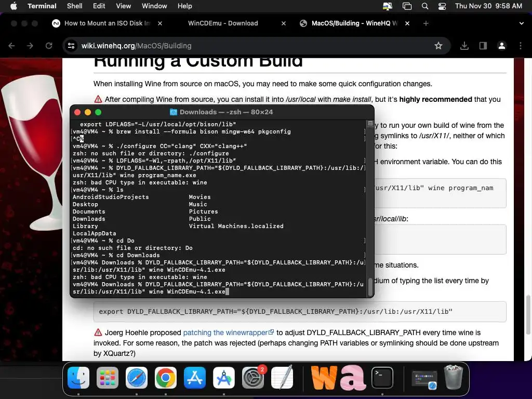The width and height of the screenshot is (532, 399).
Task: Click 'AndroidStudioProjects' in the Terminal ls output
Action: 111,197
